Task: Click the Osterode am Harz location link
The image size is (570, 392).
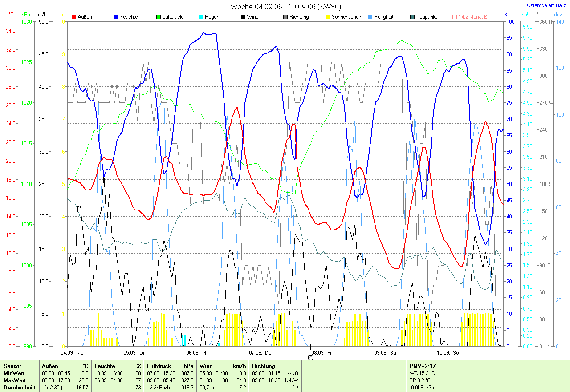Action: [547, 6]
